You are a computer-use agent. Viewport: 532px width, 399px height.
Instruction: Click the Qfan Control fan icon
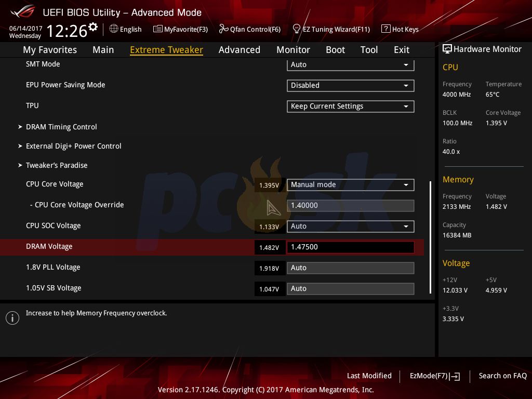(x=223, y=29)
